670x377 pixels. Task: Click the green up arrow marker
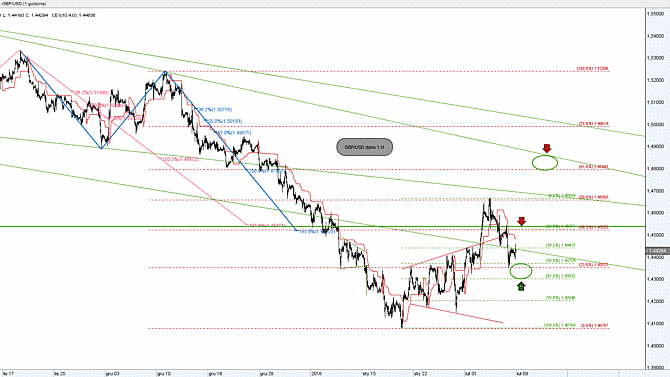point(521,286)
